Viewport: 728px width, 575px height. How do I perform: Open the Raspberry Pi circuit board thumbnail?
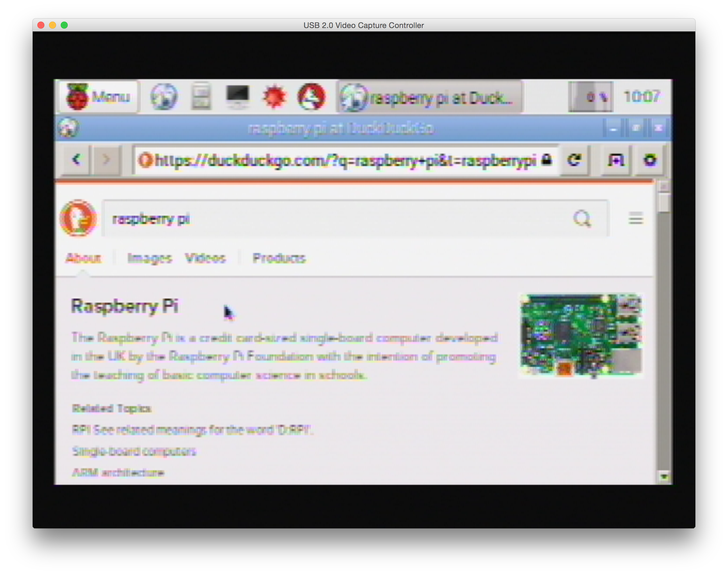click(581, 335)
